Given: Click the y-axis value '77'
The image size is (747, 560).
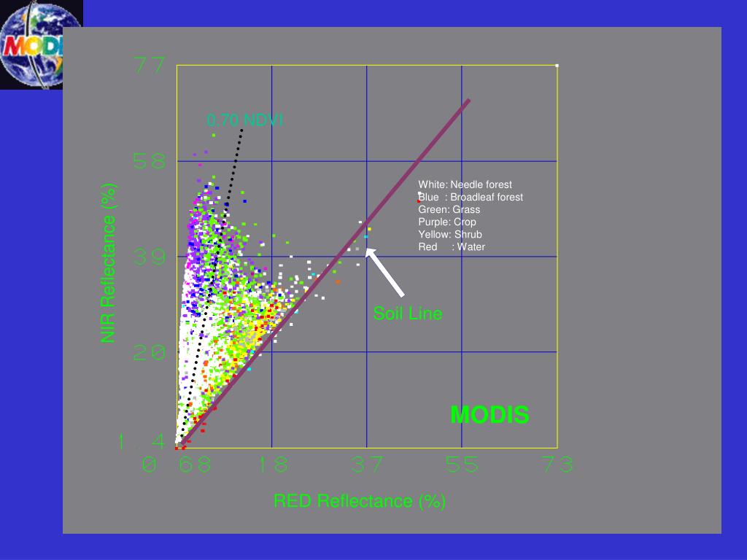Looking at the screenshot, I should pyautogui.click(x=150, y=65).
